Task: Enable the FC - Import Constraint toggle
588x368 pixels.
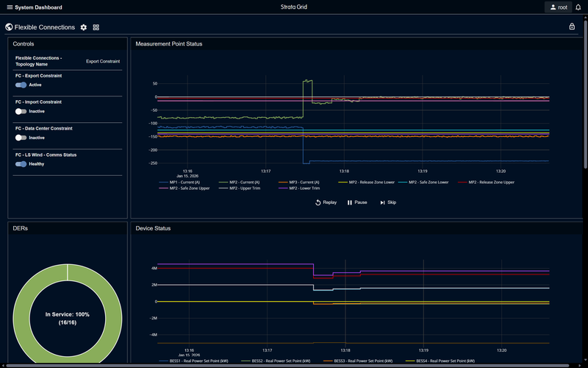Action: [x=21, y=111]
